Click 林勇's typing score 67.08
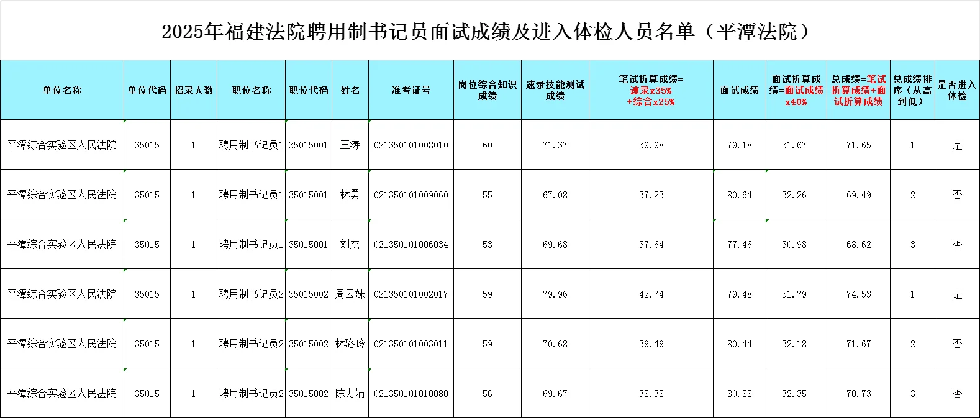Image resolution: width=980 pixels, height=418 pixels. point(555,194)
